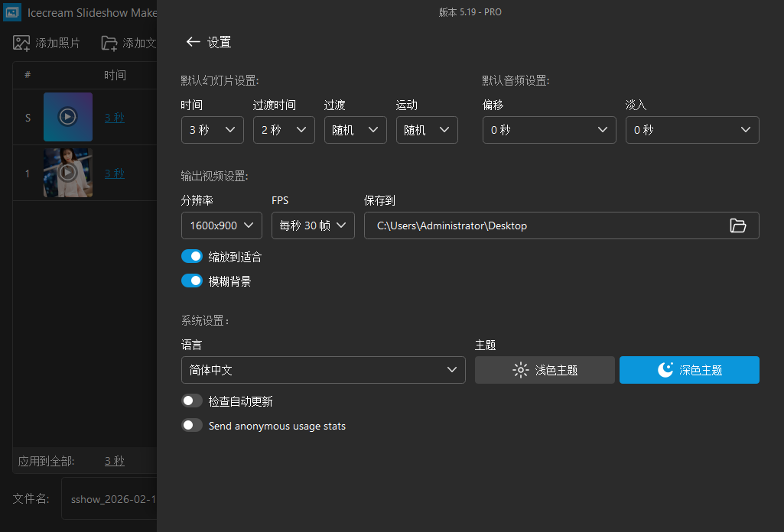The height and width of the screenshot is (532, 784).
Task: Open the FPS dropdown
Action: (312, 225)
